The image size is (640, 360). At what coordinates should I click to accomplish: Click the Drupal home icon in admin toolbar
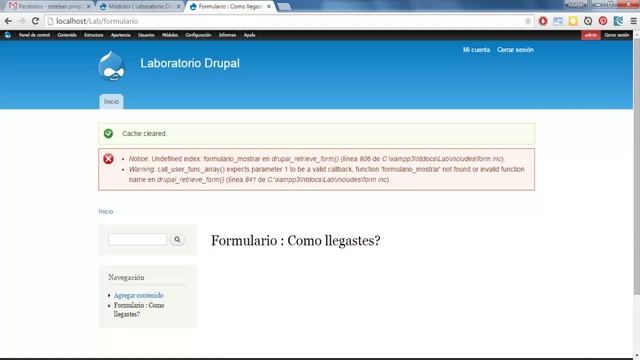[x=8, y=35]
